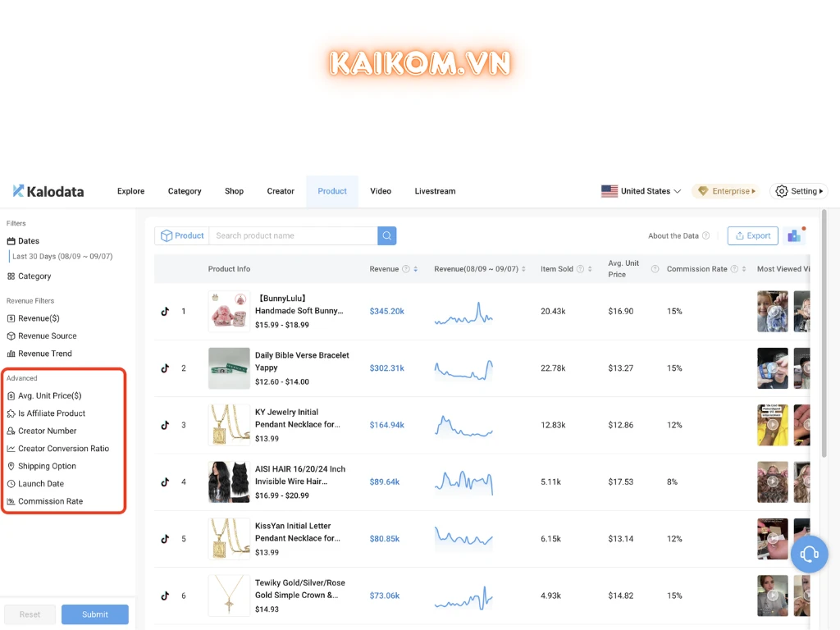
Task: Expand the Avg. Unit Price($) filter
Action: tap(49, 395)
